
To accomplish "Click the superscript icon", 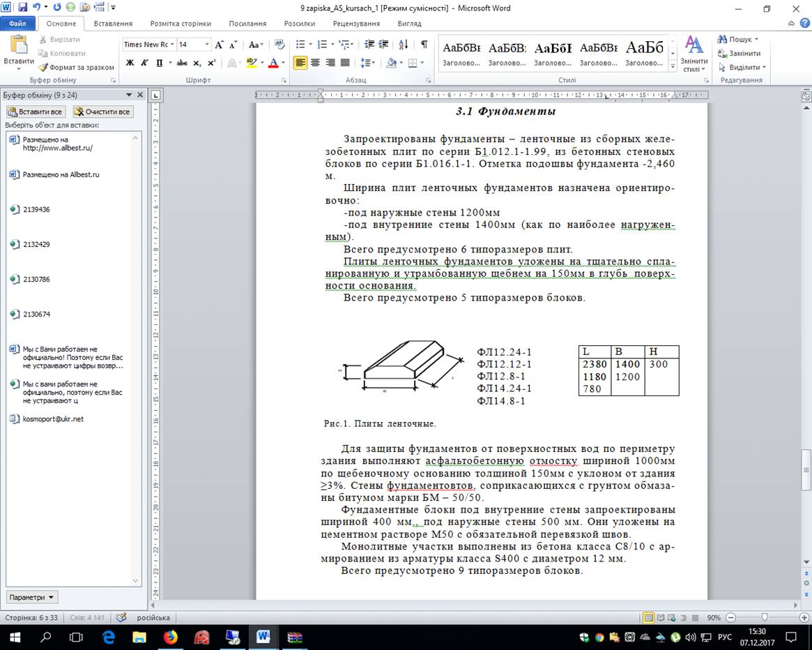I will click(x=211, y=63).
